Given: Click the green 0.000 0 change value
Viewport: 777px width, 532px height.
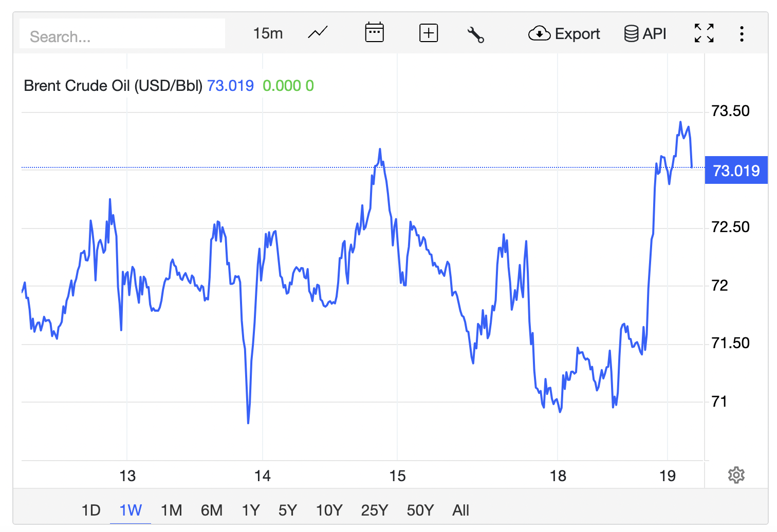Looking at the screenshot, I should pyautogui.click(x=288, y=86).
